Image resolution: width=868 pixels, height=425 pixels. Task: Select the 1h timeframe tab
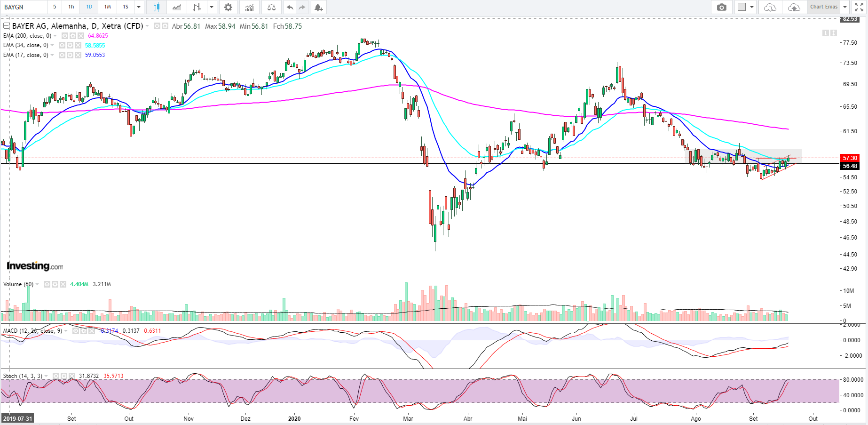(71, 7)
